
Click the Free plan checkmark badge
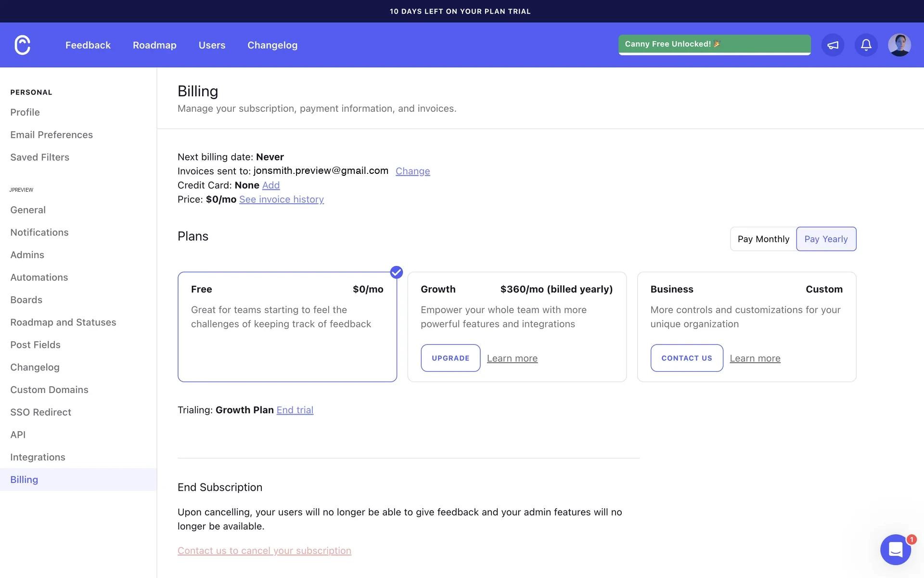[x=396, y=272]
